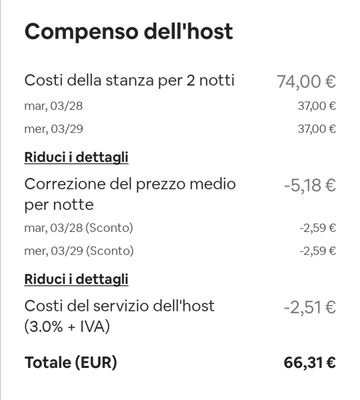Viewport: 360px width, 400px height.
Task: Click the (3.0% + IVA) service fee note
Action: click(x=67, y=326)
